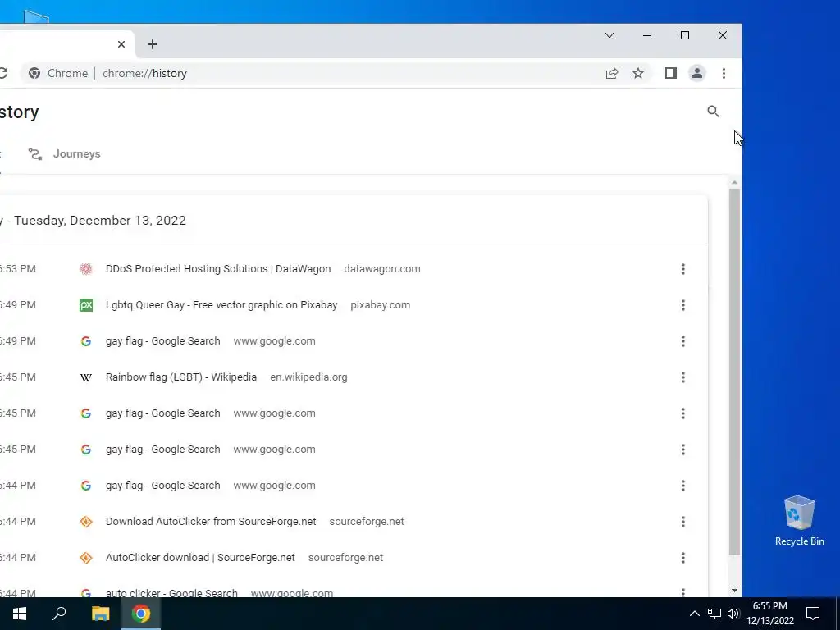The width and height of the screenshot is (840, 630).
Task: Open actions menu for DataWagon entry
Action: tap(683, 269)
